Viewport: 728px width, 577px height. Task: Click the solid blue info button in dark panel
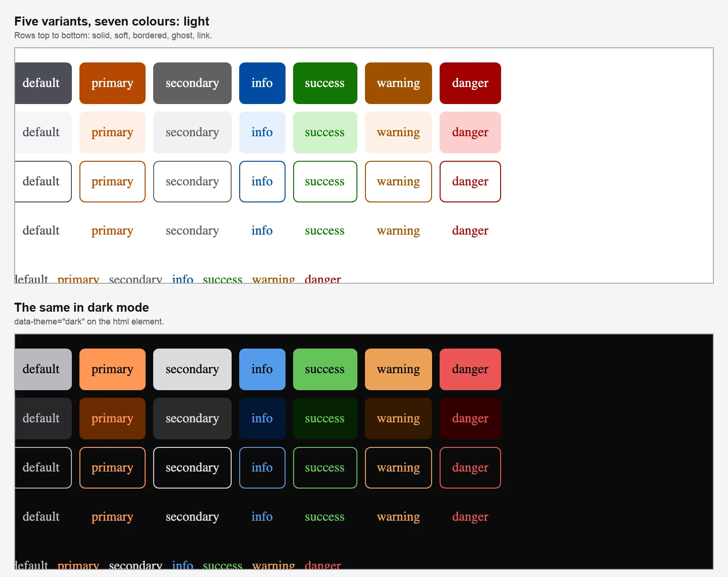coord(262,369)
